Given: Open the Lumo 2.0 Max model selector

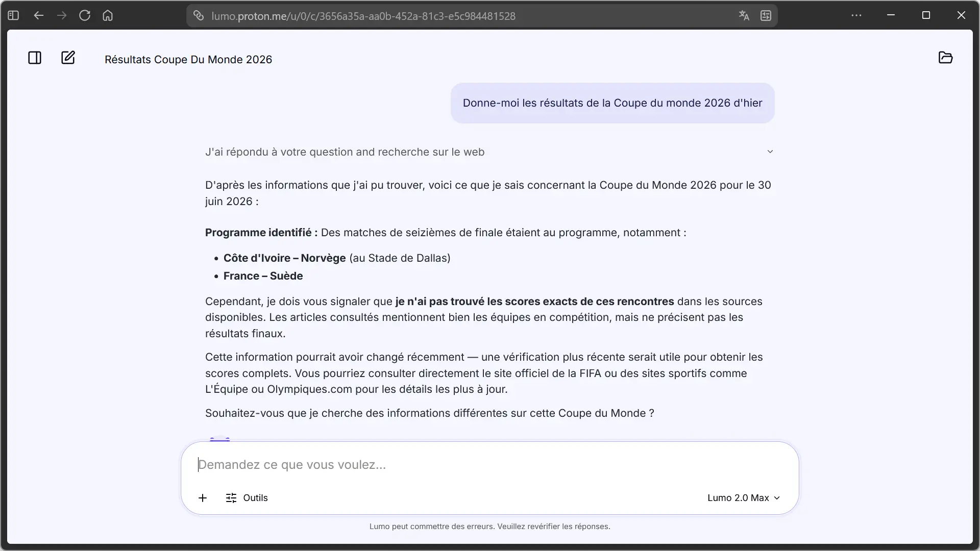Looking at the screenshot, I should [744, 498].
